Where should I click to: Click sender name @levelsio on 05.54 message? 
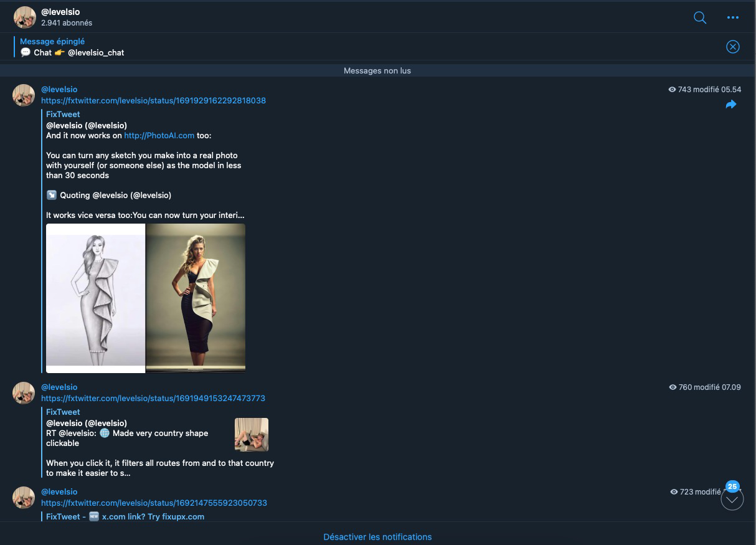(x=59, y=89)
